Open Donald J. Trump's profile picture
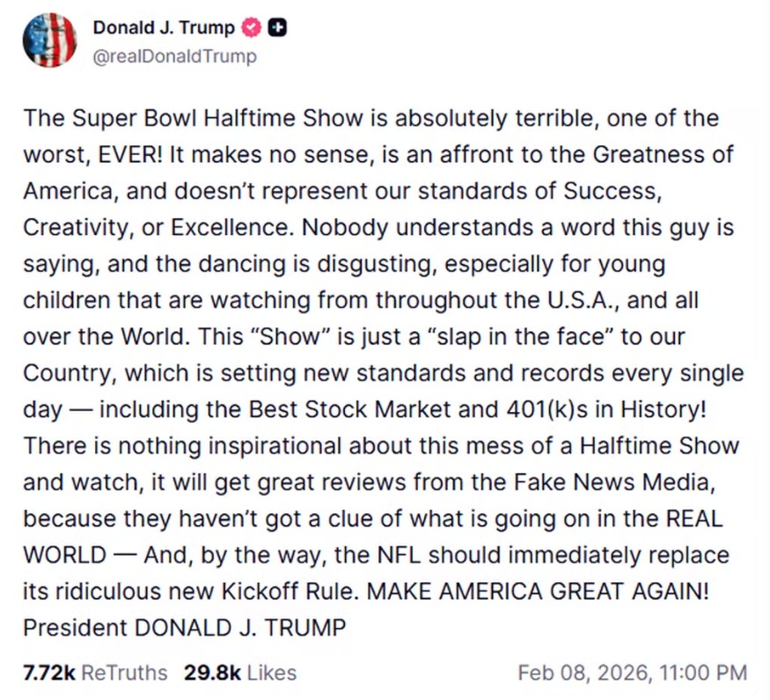770x700 pixels. click(x=50, y=40)
